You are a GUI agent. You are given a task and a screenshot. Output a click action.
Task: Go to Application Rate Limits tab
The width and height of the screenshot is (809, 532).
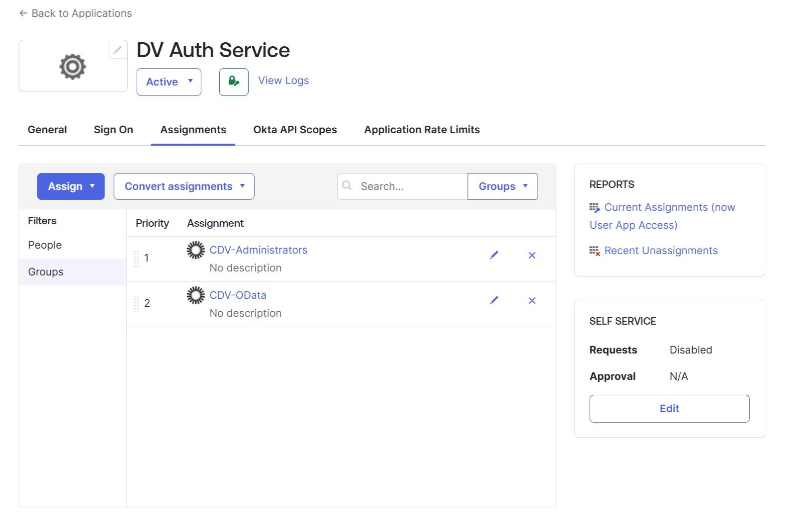[422, 130]
